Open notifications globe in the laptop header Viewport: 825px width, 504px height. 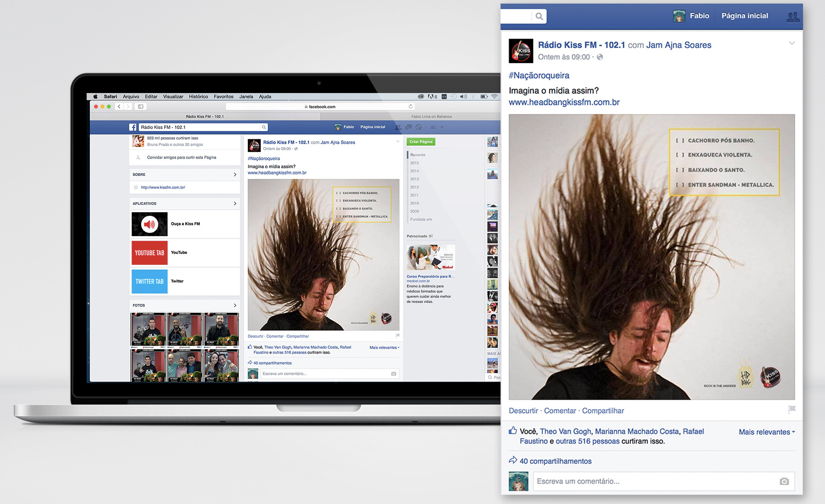pyautogui.click(x=418, y=127)
